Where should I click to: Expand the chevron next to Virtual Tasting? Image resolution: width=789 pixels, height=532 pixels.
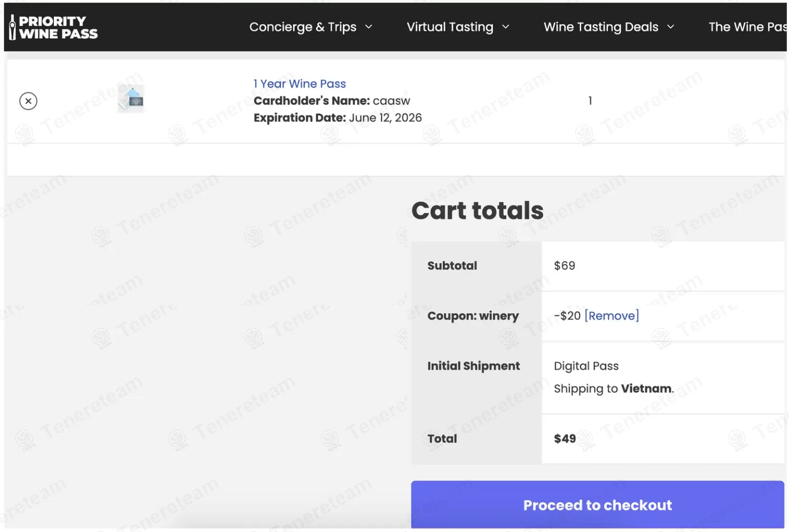pos(505,27)
